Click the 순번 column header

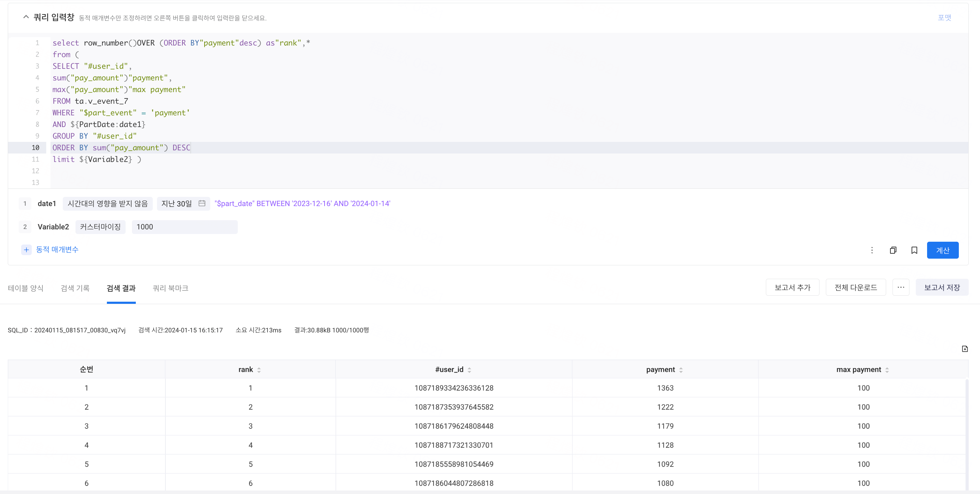86,369
